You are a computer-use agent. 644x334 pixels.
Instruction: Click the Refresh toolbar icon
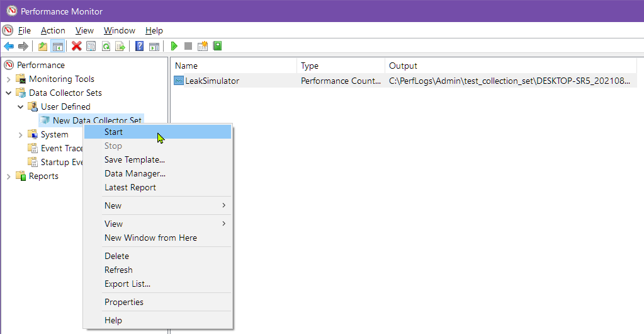tap(106, 46)
